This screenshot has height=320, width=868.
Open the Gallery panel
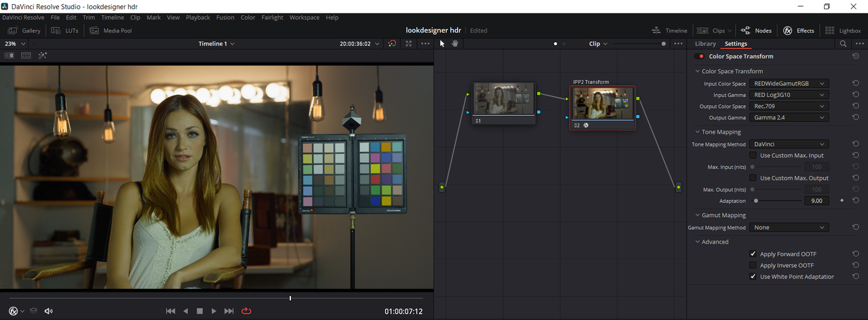click(24, 31)
